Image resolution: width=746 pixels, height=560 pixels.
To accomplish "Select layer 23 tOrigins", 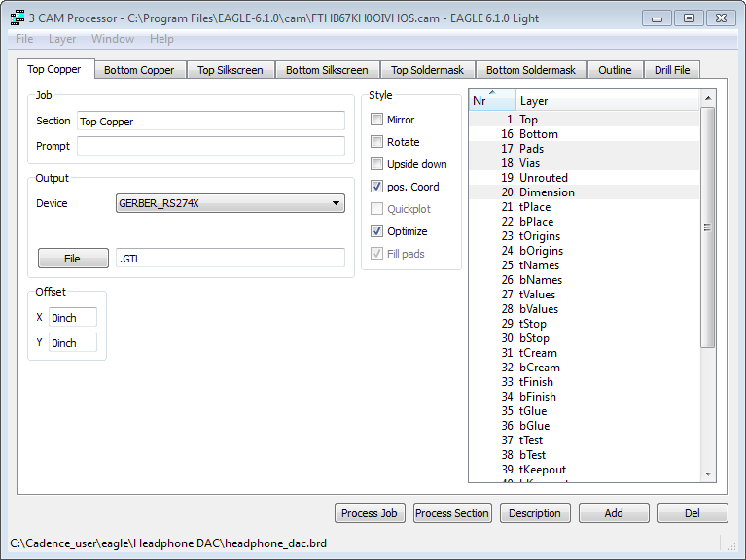I will tap(585, 236).
